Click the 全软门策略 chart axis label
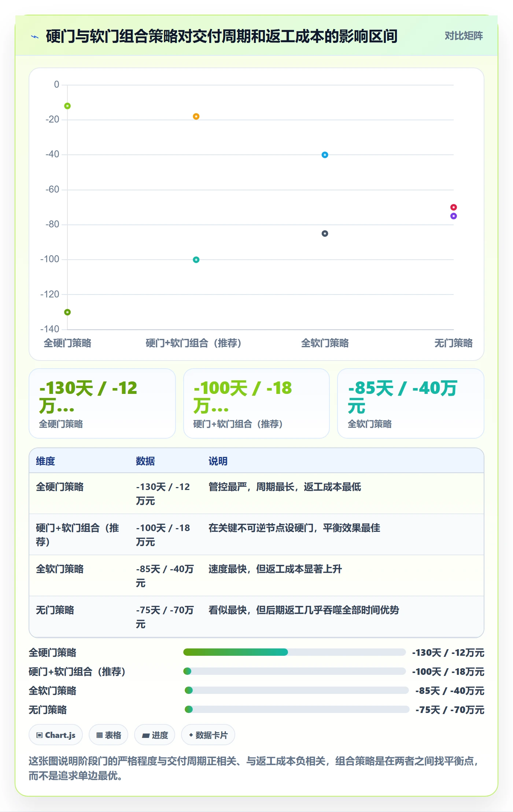The width and height of the screenshot is (513, 812). click(325, 343)
